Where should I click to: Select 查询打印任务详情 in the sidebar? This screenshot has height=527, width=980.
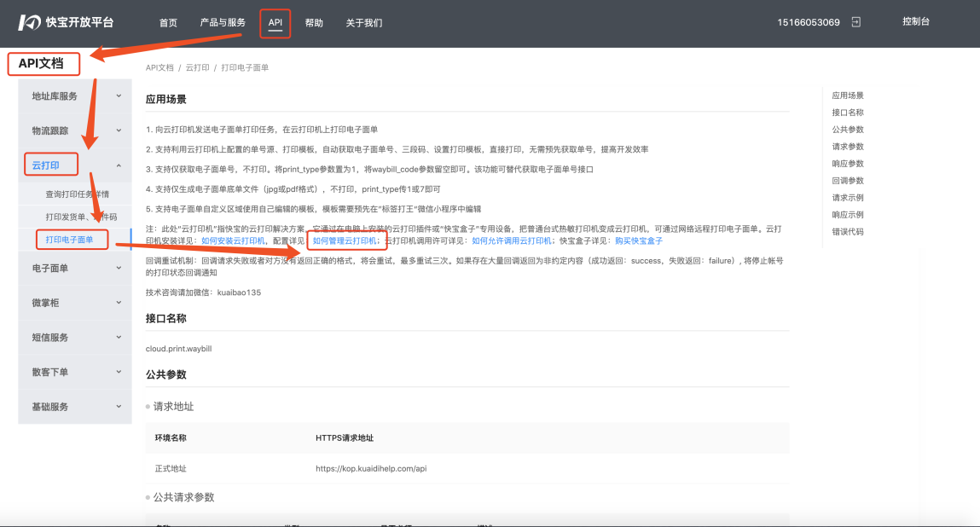click(x=77, y=194)
